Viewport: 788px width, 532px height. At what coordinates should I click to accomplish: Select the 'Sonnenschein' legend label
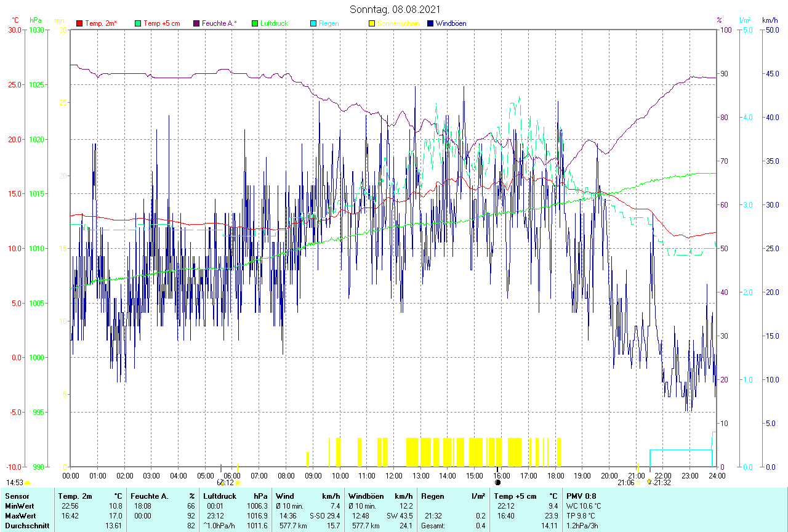tap(398, 23)
